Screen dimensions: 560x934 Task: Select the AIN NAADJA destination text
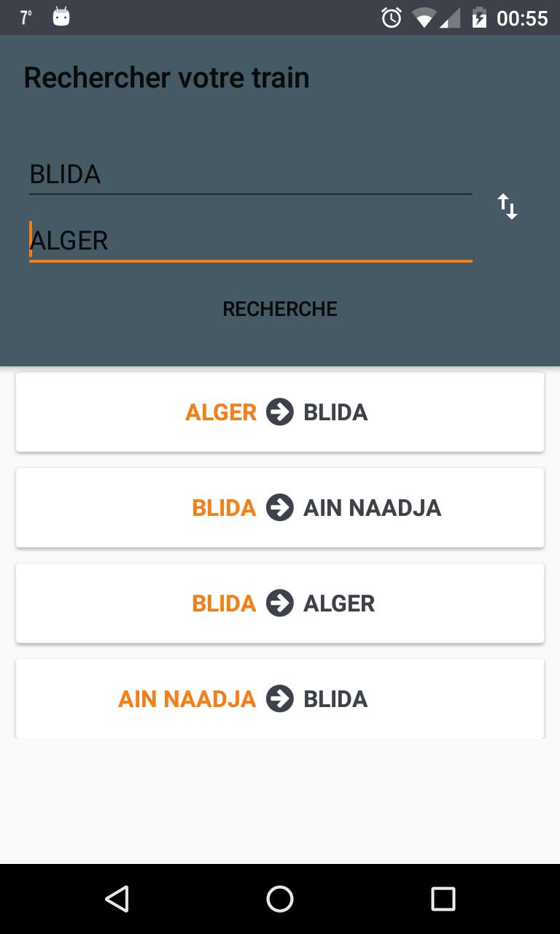point(372,508)
